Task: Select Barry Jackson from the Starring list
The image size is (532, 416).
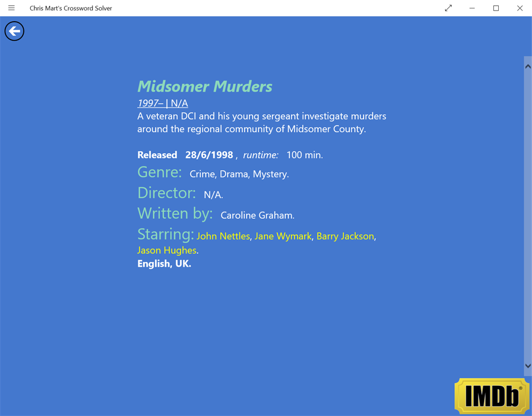Action: point(345,236)
